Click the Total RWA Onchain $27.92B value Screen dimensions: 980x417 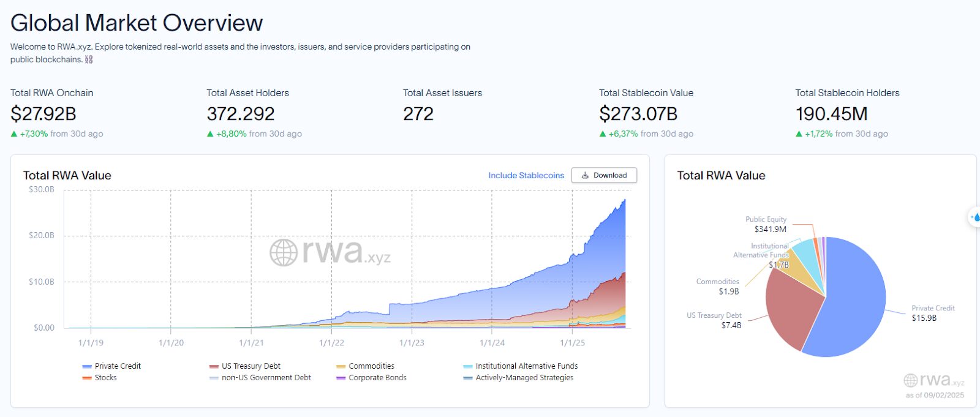coord(43,114)
